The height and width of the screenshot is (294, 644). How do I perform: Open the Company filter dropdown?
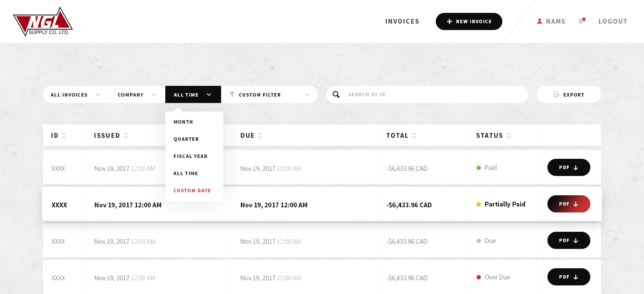pos(137,94)
